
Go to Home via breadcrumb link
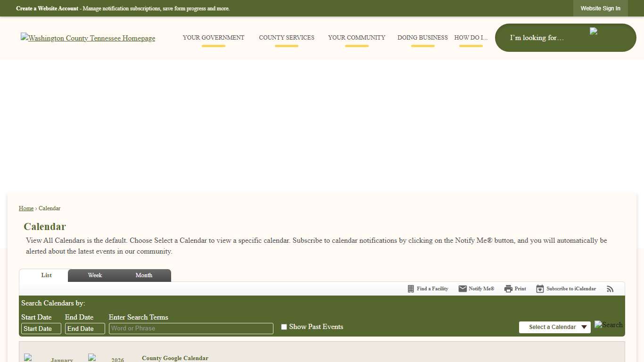26,208
